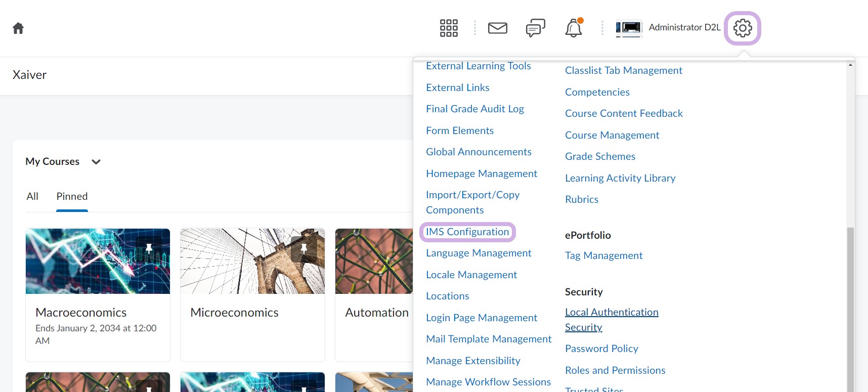
Task: Open IMS Configuration link
Action: pos(467,232)
